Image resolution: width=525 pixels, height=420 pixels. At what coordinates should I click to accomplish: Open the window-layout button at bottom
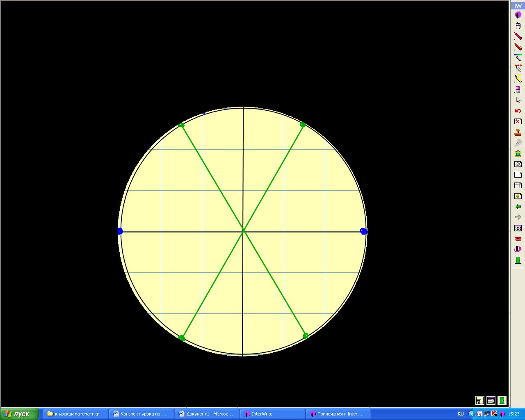491,400
